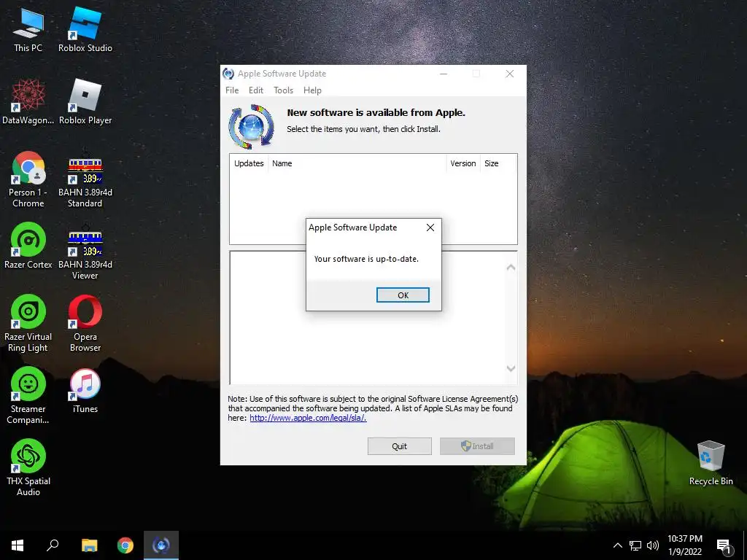The width and height of the screenshot is (747, 560).
Task: Select the BAHN 3.89r4d Viewer icon
Action: tap(85, 252)
